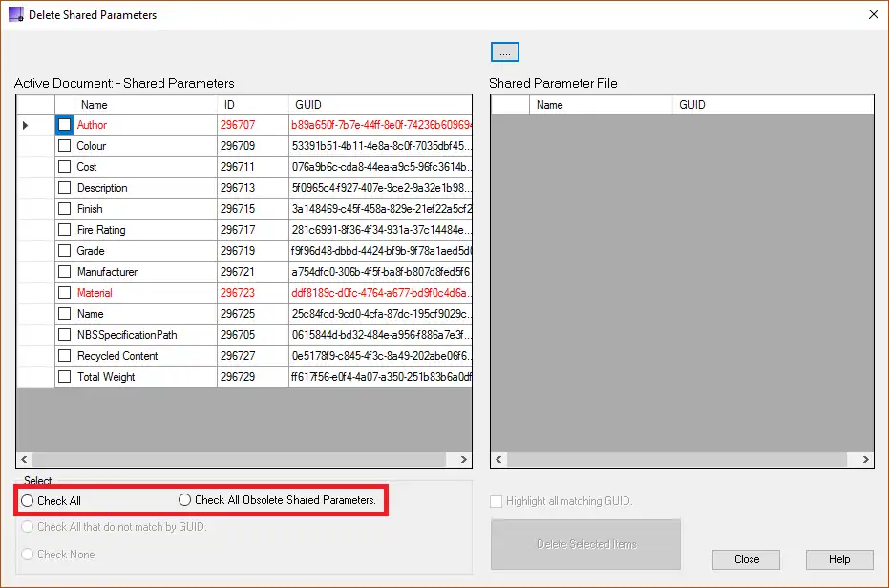Click the ID column header
The image size is (889, 588).
(x=252, y=105)
